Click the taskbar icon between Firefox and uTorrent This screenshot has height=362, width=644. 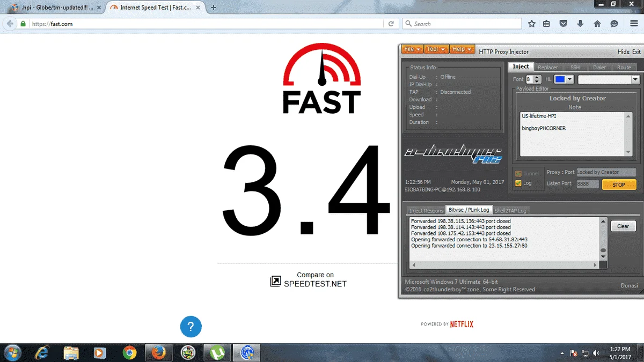tap(188, 352)
